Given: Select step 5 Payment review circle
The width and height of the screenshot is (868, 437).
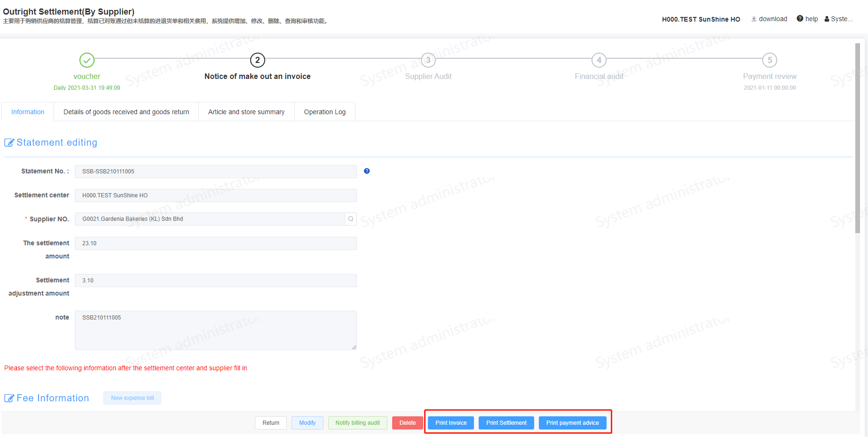Looking at the screenshot, I should point(770,60).
